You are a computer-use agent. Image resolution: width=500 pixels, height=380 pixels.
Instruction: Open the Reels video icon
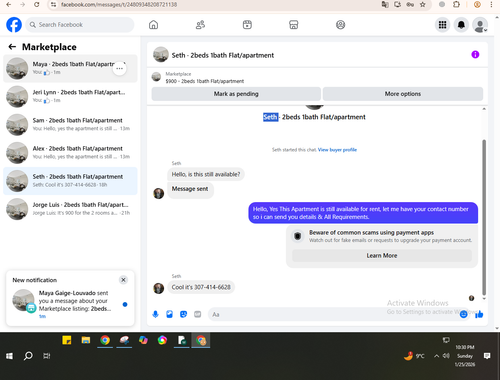coord(247,25)
